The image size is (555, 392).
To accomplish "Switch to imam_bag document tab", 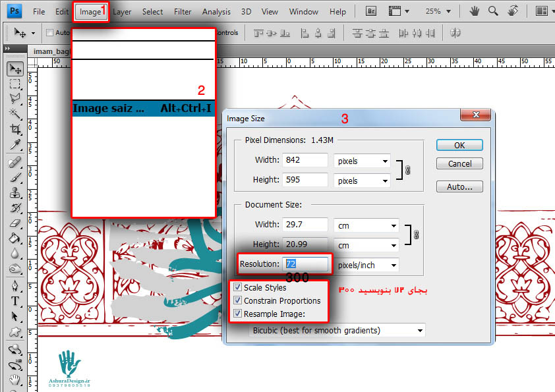I will 51,51.
